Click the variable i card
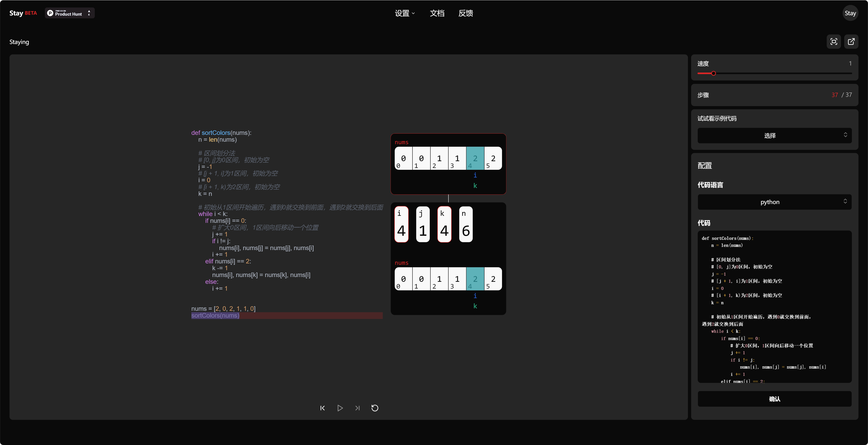 pos(401,224)
